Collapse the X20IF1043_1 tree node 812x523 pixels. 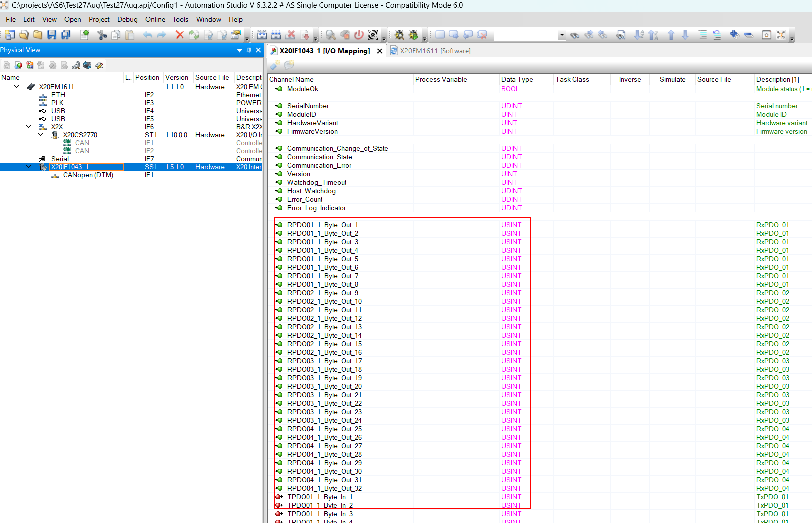(29, 166)
